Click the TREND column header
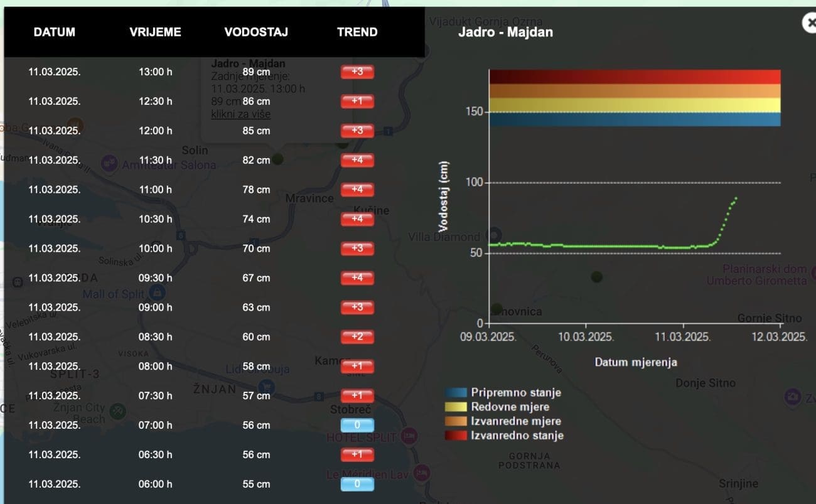This screenshot has width=816, height=504. [x=357, y=32]
